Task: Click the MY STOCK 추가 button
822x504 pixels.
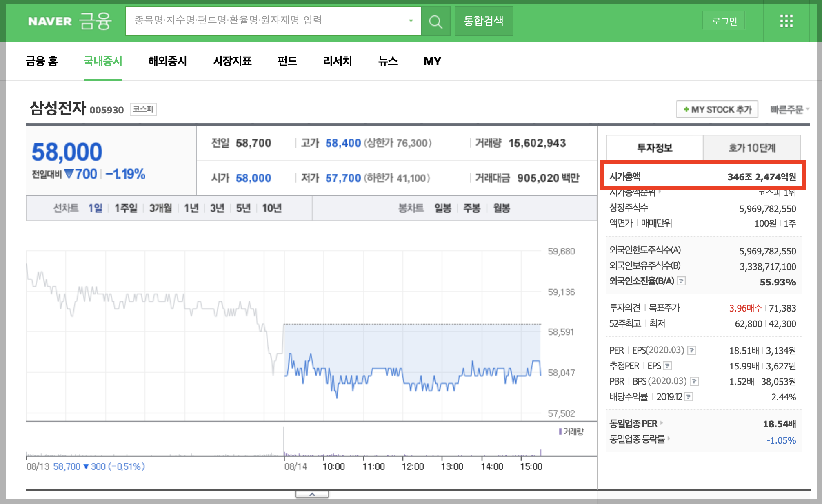Action: coord(717,109)
